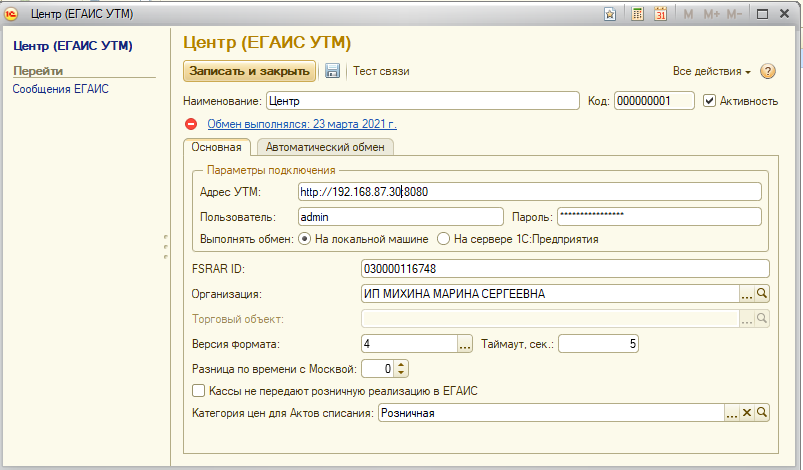Click the Таймаут, сек. input field
The width and height of the screenshot is (803, 470).
[x=598, y=344]
